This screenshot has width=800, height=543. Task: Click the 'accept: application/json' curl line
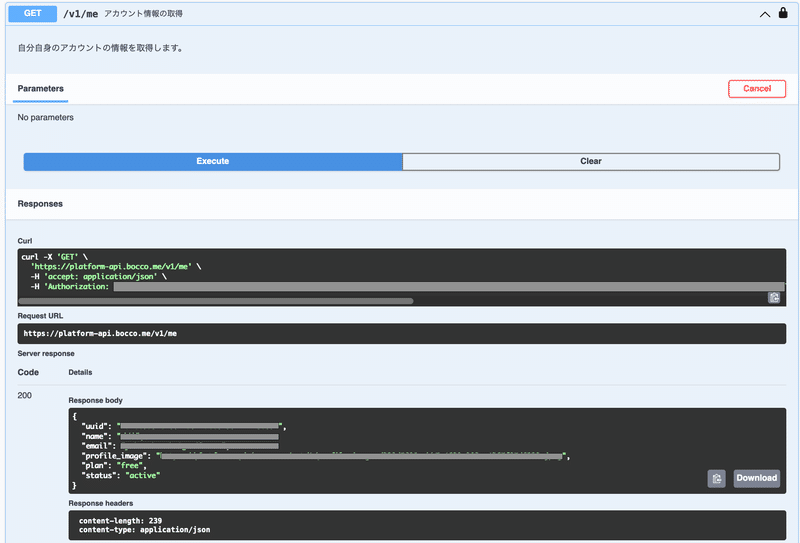[x=98, y=277]
